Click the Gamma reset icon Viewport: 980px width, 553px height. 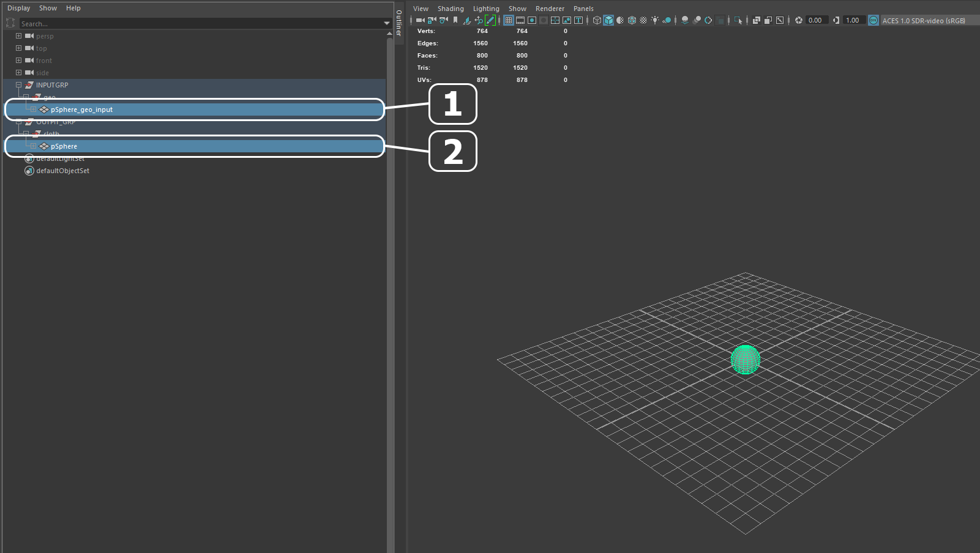pyautogui.click(x=836, y=20)
